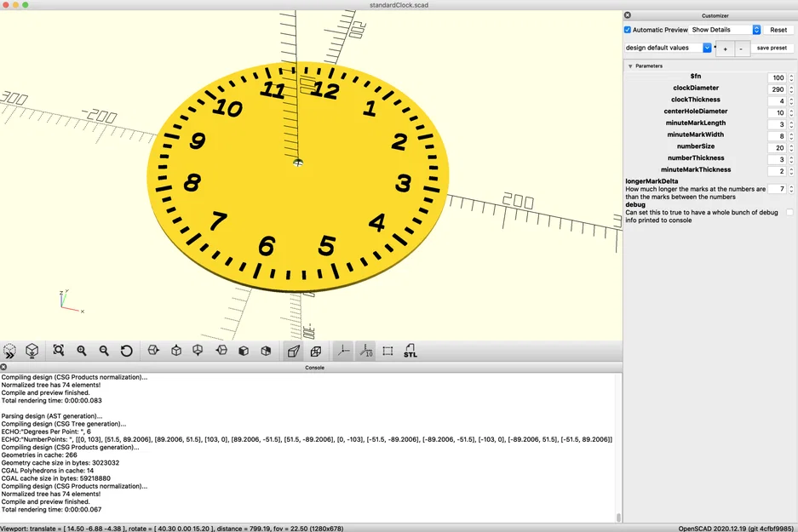Click the clockThickness value field

pyautogui.click(x=777, y=101)
